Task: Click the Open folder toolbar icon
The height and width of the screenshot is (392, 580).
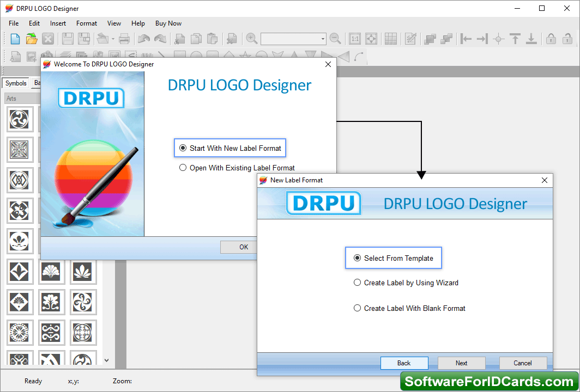Action: pyautogui.click(x=32, y=39)
